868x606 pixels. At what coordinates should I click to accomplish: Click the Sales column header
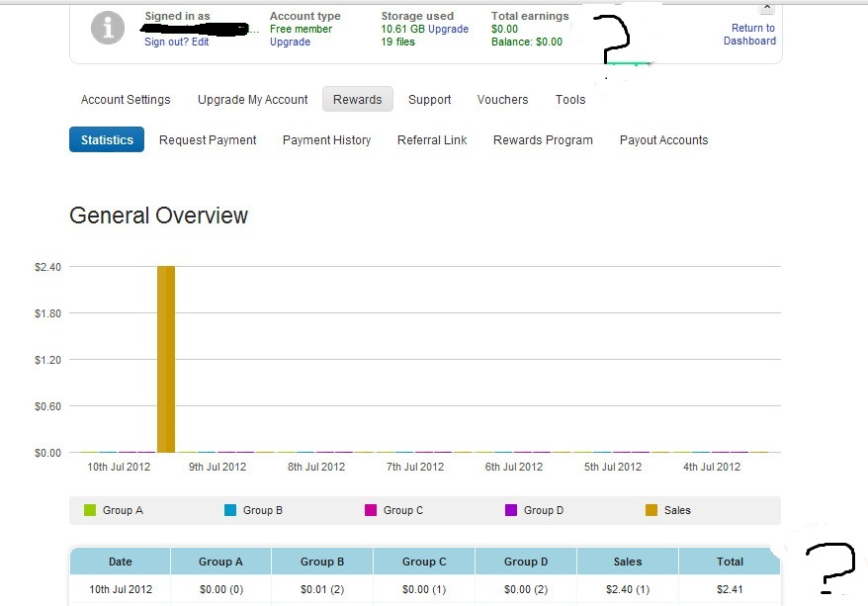pyautogui.click(x=628, y=562)
